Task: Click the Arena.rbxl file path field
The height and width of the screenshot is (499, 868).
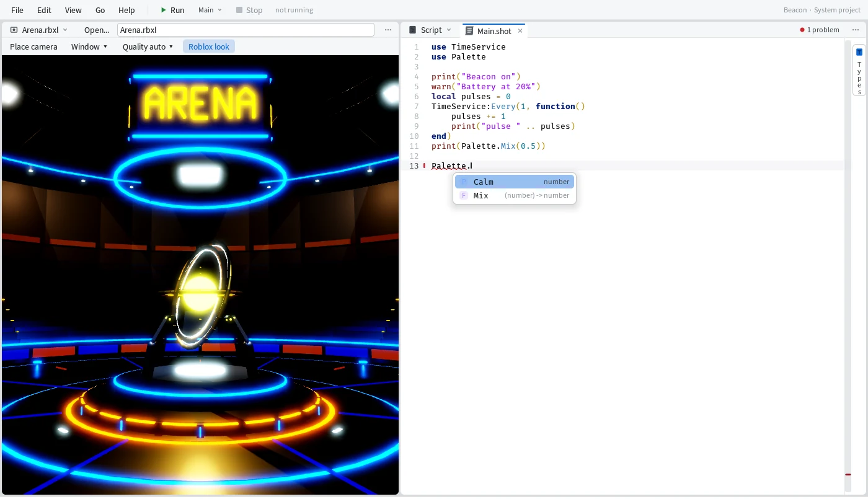Action: (246, 30)
